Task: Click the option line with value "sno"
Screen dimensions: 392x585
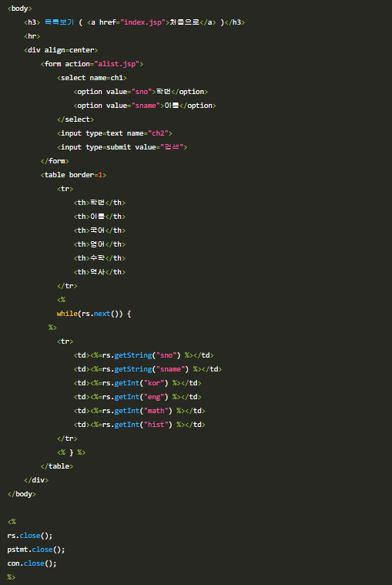Action: [141, 92]
